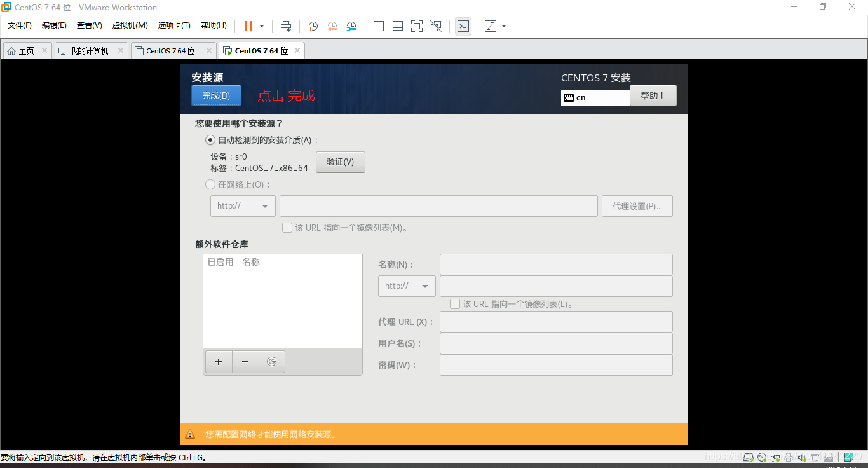Remove repository with the minus button

245,361
